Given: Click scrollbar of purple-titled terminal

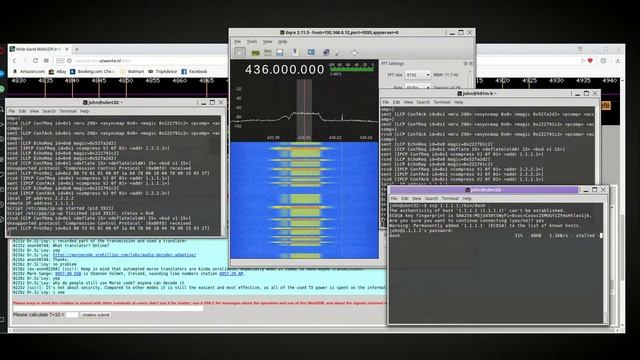Looking at the screenshot, I should pyautogui.click(x=605, y=263).
